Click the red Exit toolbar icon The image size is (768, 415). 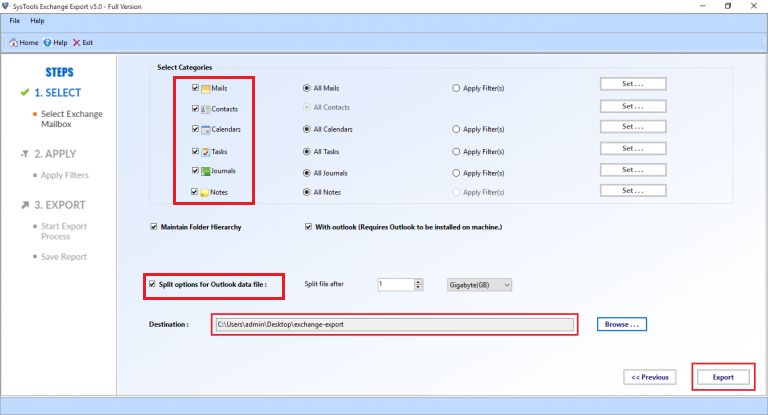[76, 43]
